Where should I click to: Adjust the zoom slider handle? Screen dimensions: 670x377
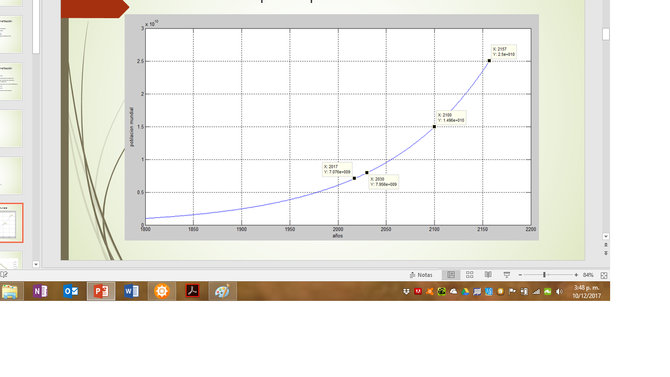(x=544, y=275)
